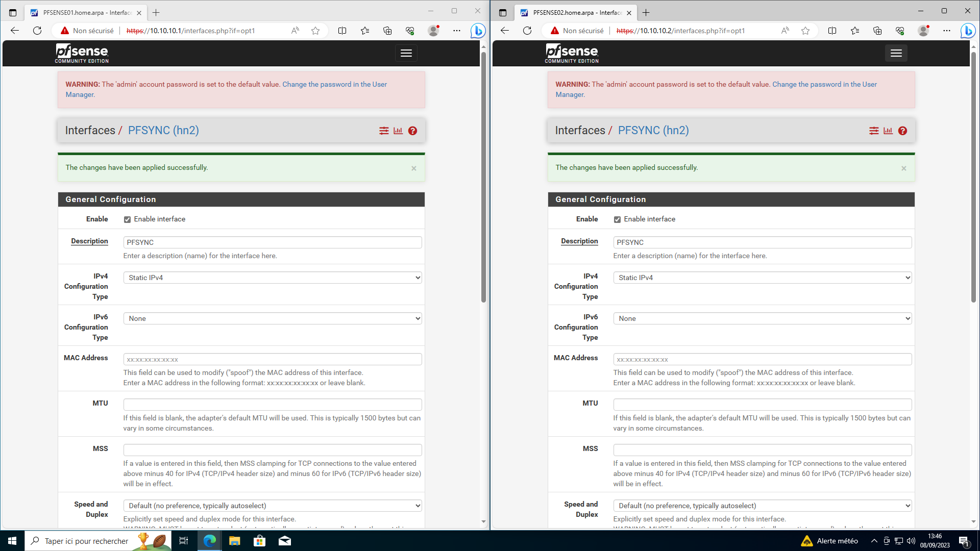This screenshot has height=551, width=980.
Task: Toggle Enable interface checkbox on PFSENSE02
Action: coord(617,219)
